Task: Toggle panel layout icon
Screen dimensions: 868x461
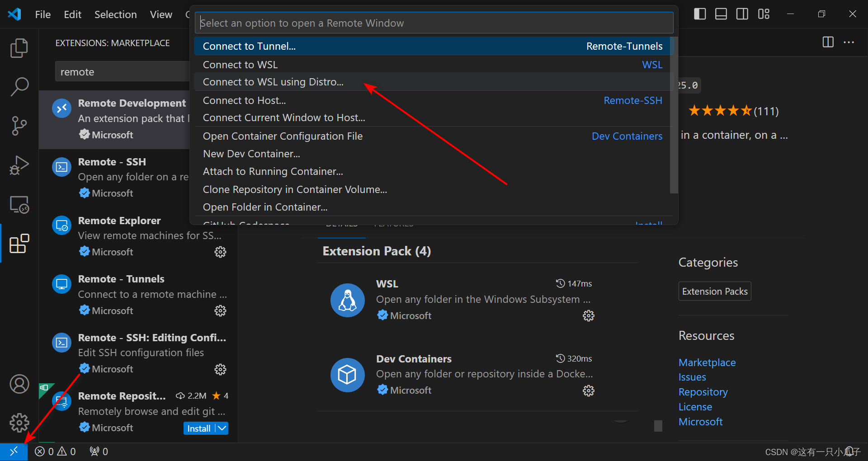Action: tap(721, 14)
